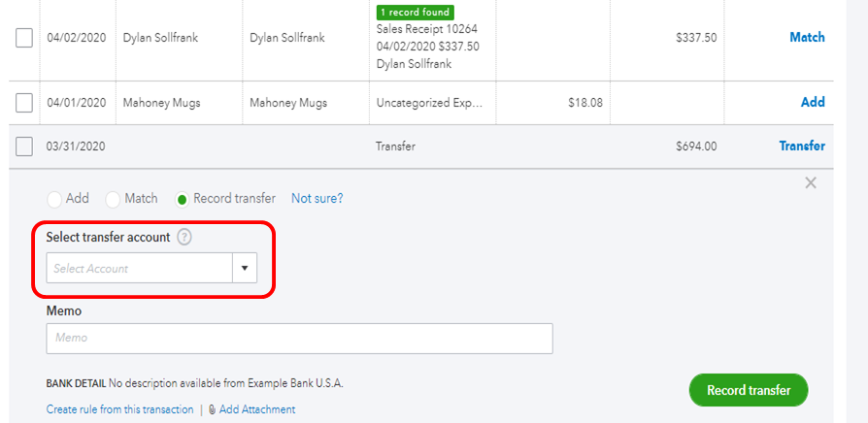Click Match action for Dylan Sollfrank
Viewport: 868px width, 423px height.
[807, 38]
